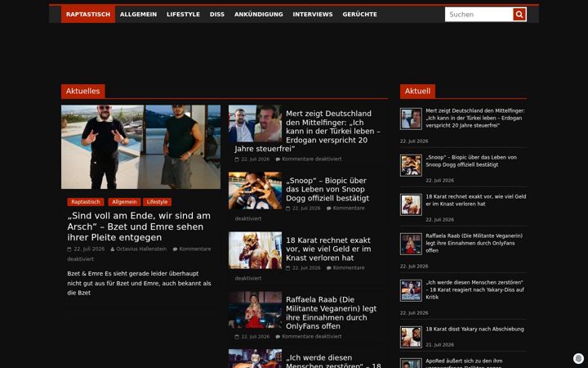This screenshot has height=368, width=588.
Task: Open the RAPTASTISCH menu item
Action: click(88, 14)
